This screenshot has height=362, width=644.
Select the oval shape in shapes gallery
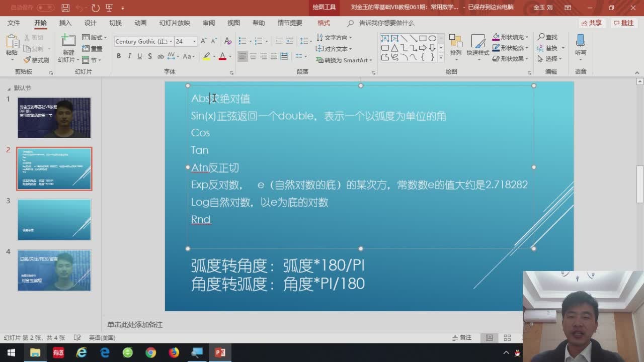[x=432, y=38]
